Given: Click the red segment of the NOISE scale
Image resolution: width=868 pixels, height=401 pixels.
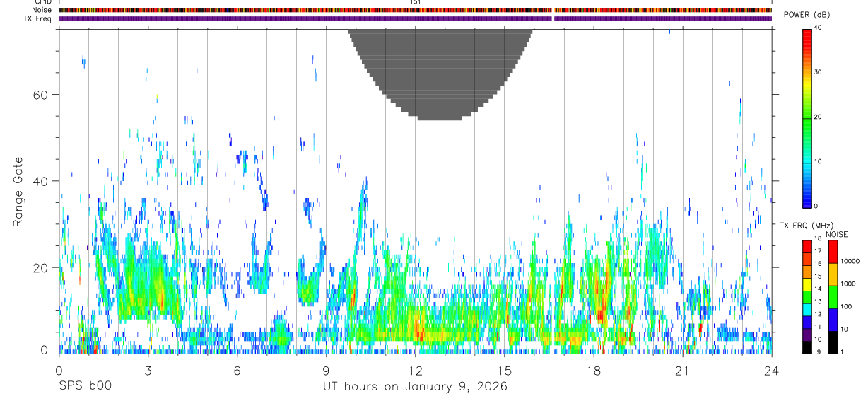Looking at the screenshot, I should tap(833, 252).
